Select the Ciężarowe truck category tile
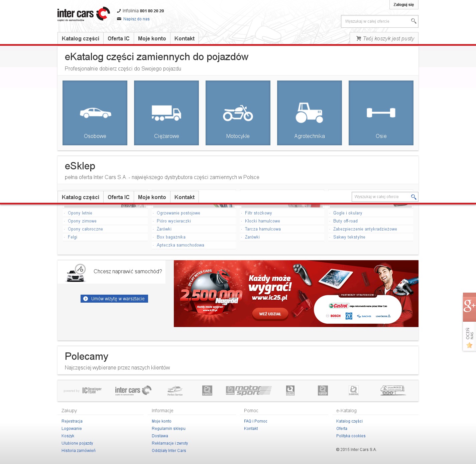Screen dimensions: 476x464 point(166,113)
